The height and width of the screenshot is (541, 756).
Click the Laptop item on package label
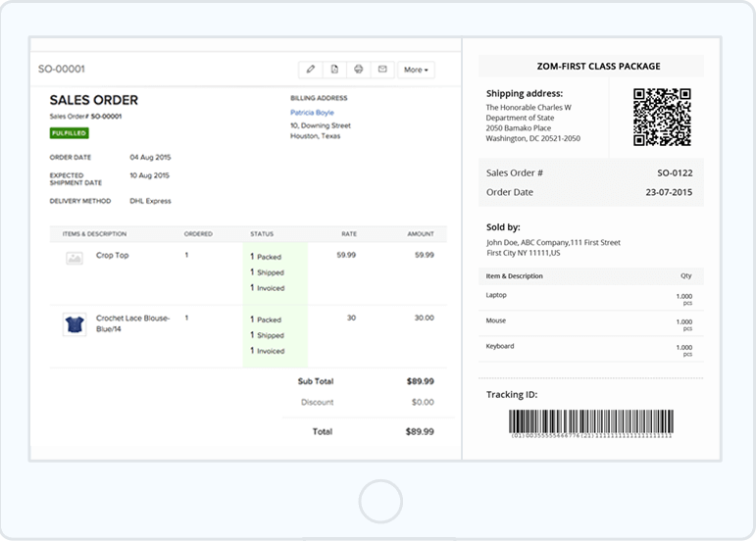[496, 295]
